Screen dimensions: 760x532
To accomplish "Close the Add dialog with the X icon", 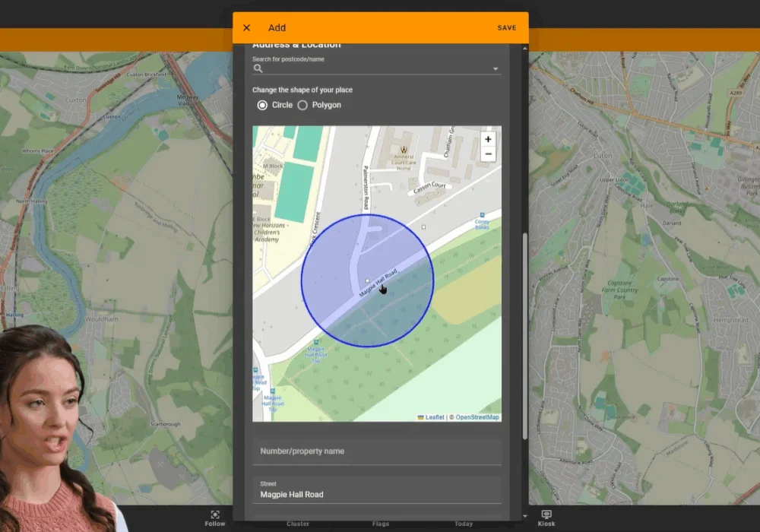I will click(x=246, y=28).
